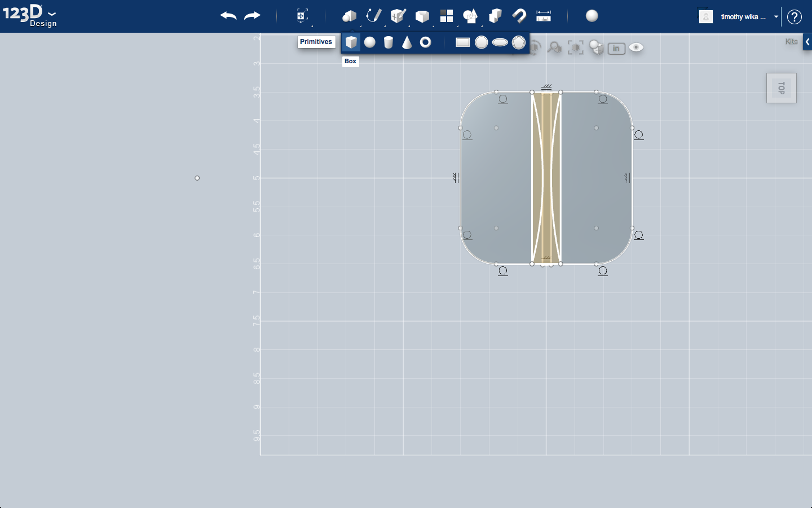Click the Undo arrow

228,16
